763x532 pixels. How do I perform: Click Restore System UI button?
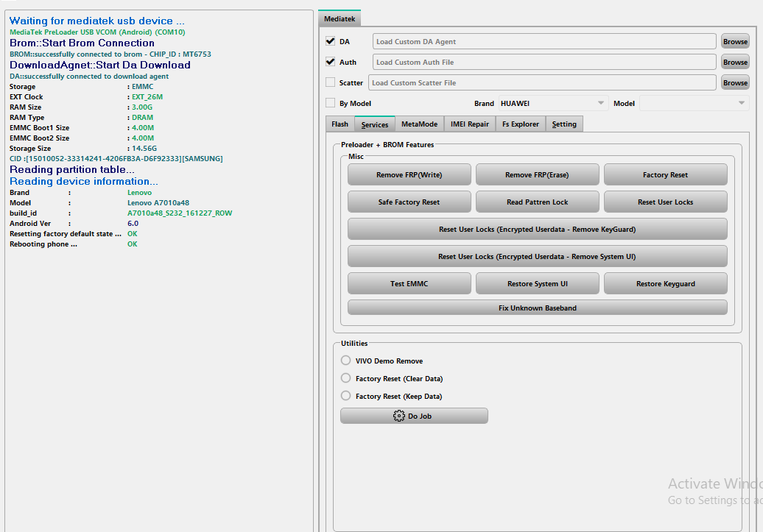(x=537, y=283)
